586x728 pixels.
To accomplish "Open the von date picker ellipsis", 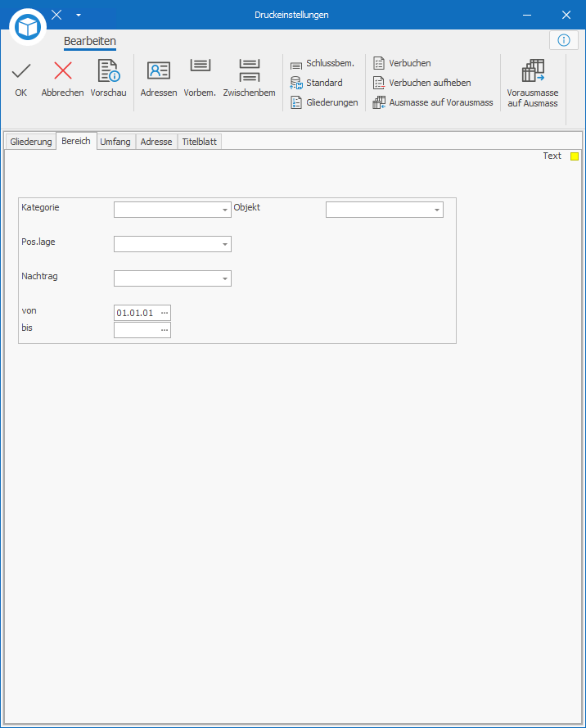I will pyautogui.click(x=165, y=313).
